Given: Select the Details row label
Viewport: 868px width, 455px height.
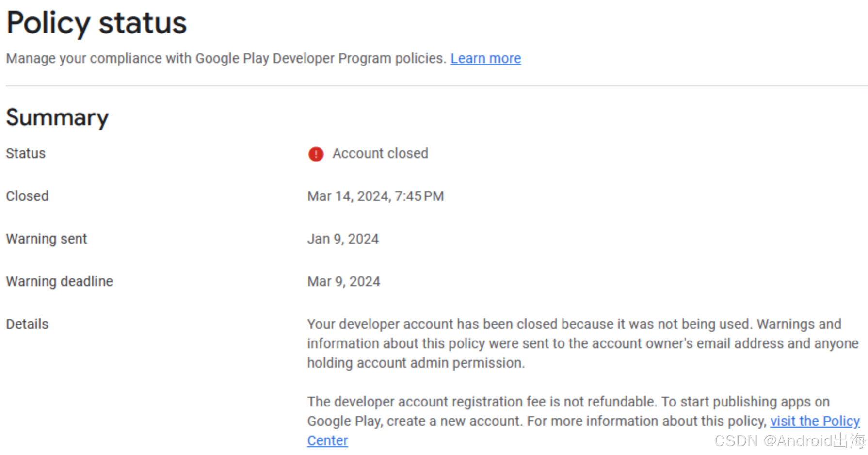Looking at the screenshot, I should tap(27, 324).
